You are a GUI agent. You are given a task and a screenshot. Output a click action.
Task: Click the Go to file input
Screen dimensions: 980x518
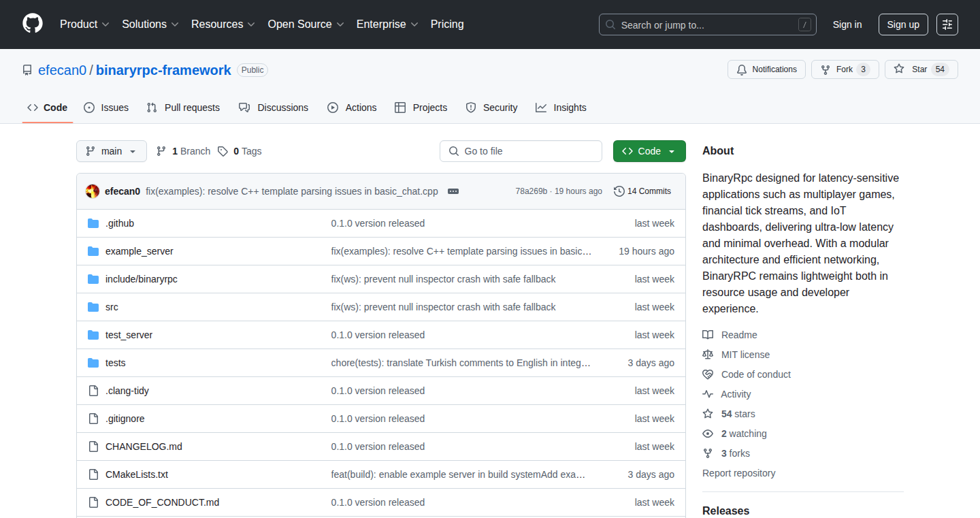(521, 151)
